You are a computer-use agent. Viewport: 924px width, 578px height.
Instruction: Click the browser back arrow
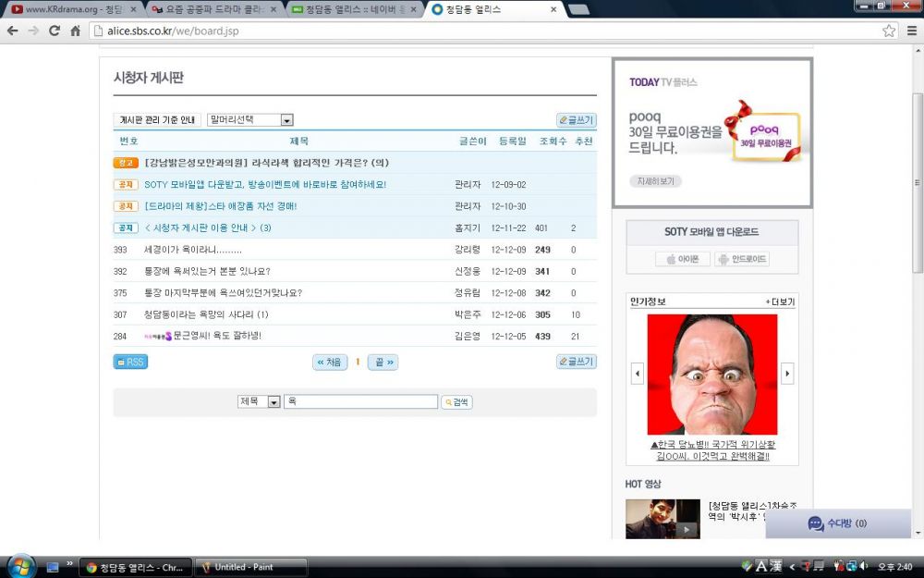[x=12, y=31]
